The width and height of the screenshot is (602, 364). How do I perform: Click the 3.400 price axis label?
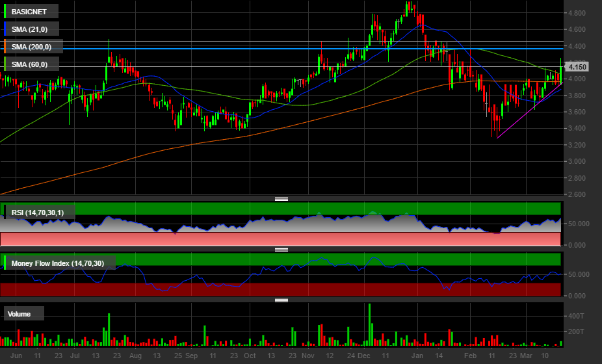[x=577, y=128]
